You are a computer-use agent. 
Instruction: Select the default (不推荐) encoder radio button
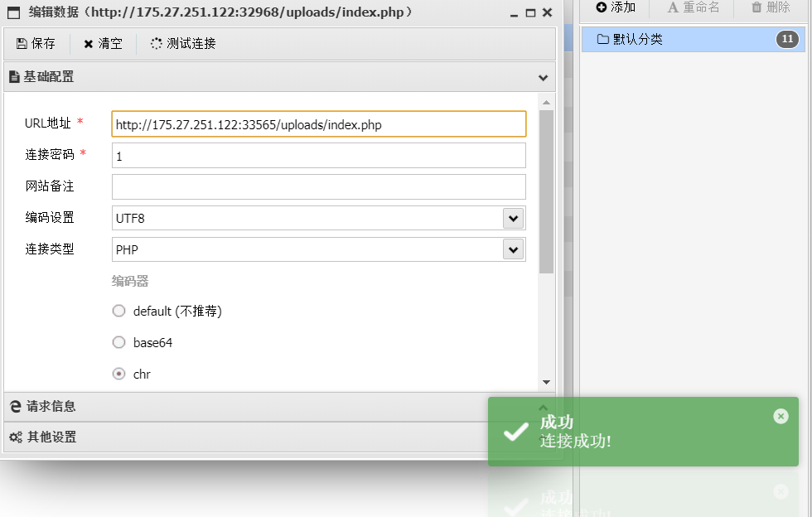[118, 311]
